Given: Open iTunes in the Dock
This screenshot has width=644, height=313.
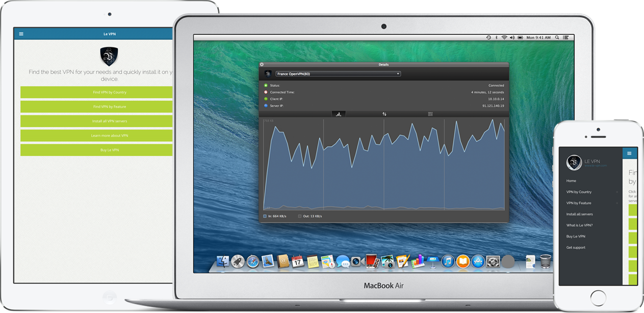Looking at the screenshot, I should point(448,262).
